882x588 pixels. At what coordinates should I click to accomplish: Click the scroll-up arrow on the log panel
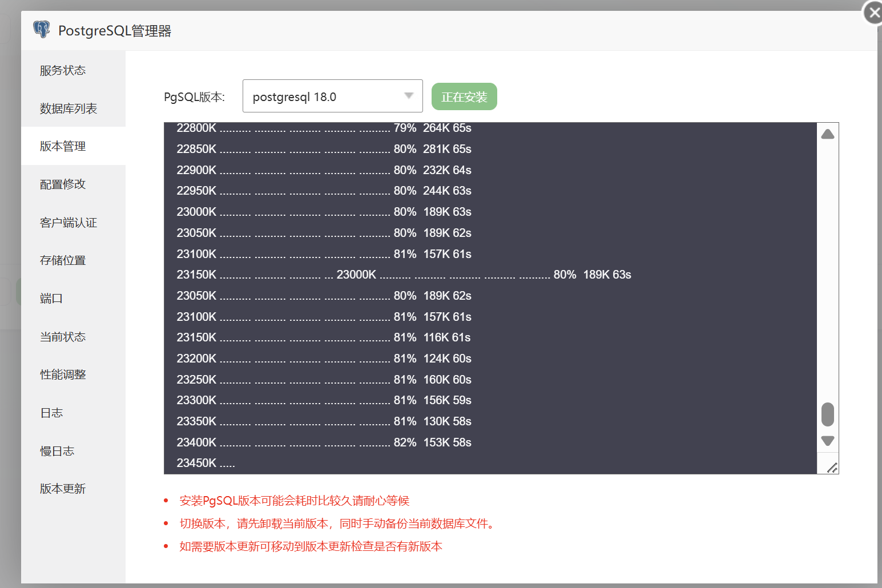pos(827,133)
